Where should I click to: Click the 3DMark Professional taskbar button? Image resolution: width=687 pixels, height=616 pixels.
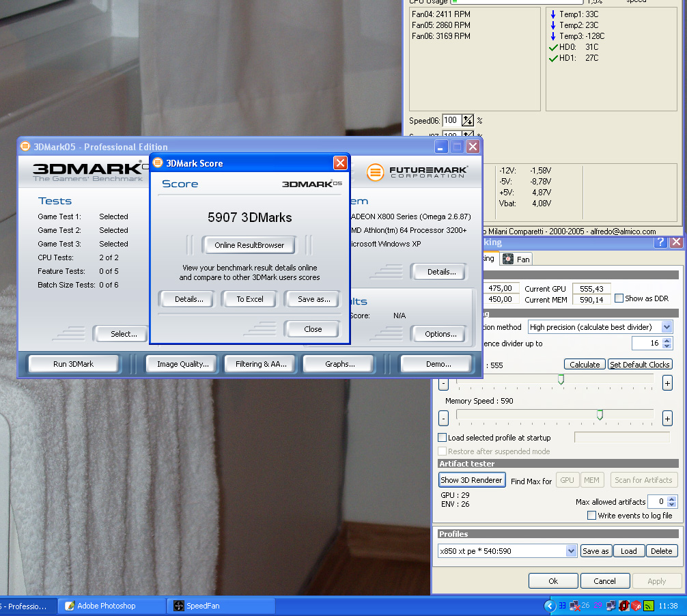(27, 606)
